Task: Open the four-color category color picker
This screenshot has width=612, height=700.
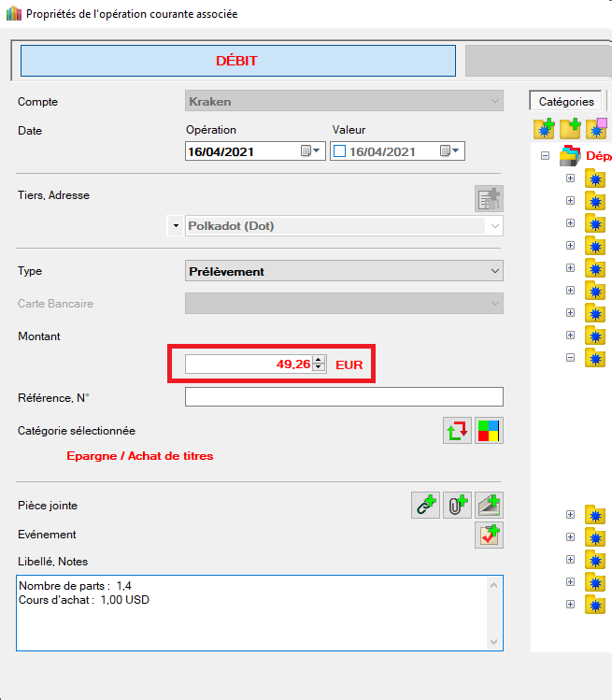Action: tap(490, 431)
